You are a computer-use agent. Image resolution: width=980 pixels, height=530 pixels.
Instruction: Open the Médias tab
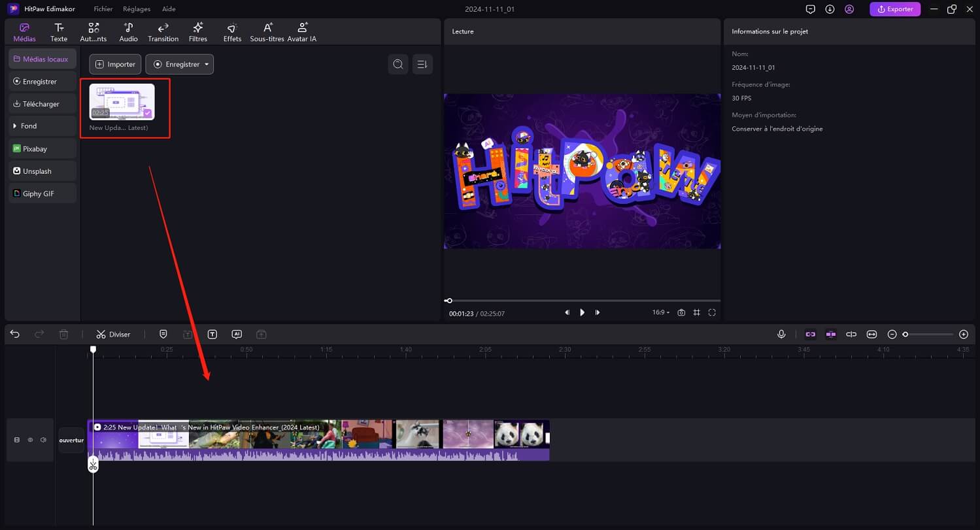click(x=25, y=32)
